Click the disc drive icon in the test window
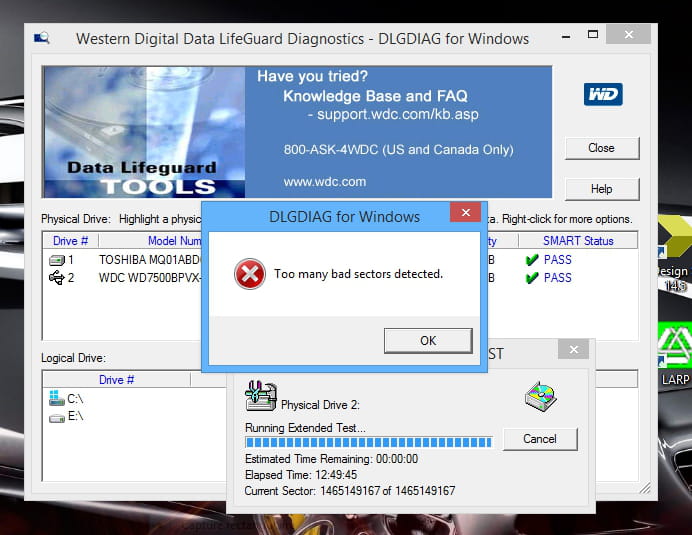 click(541, 396)
